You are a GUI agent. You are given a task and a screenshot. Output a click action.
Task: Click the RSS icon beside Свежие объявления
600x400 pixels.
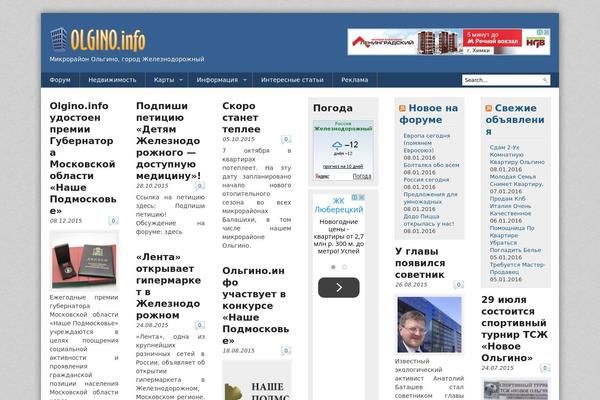[489, 108]
